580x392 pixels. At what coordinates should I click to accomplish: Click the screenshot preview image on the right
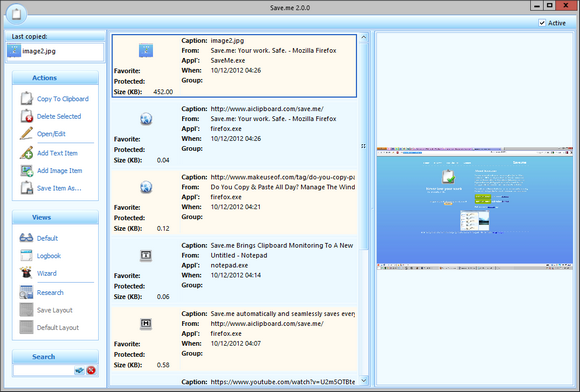point(475,208)
